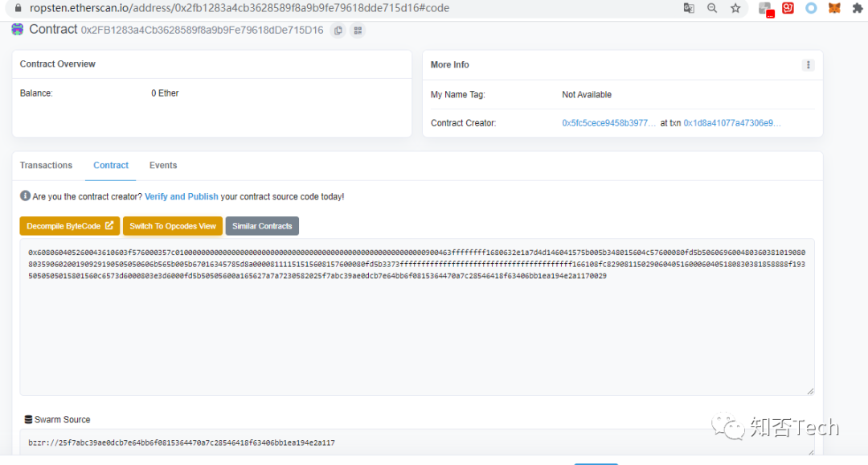Open the Events tab
Image resolution: width=868 pixels, height=465 pixels.
pyautogui.click(x=163, y=165)
